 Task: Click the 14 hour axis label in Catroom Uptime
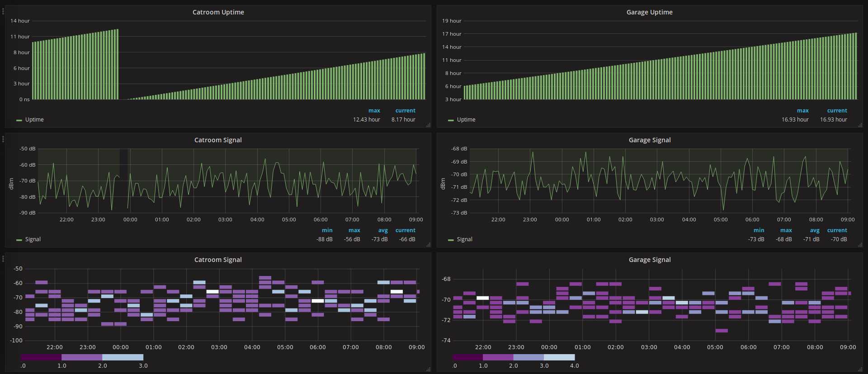pos(20,21)
